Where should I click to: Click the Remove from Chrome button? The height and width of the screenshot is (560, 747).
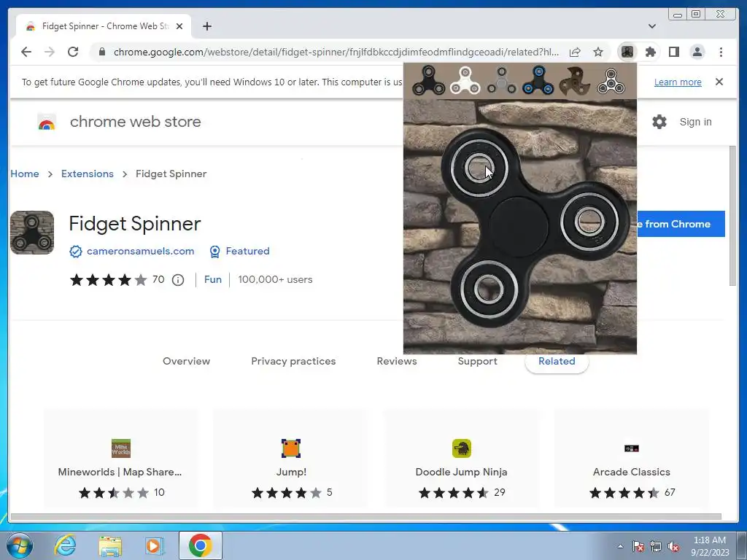coord(681,224)
